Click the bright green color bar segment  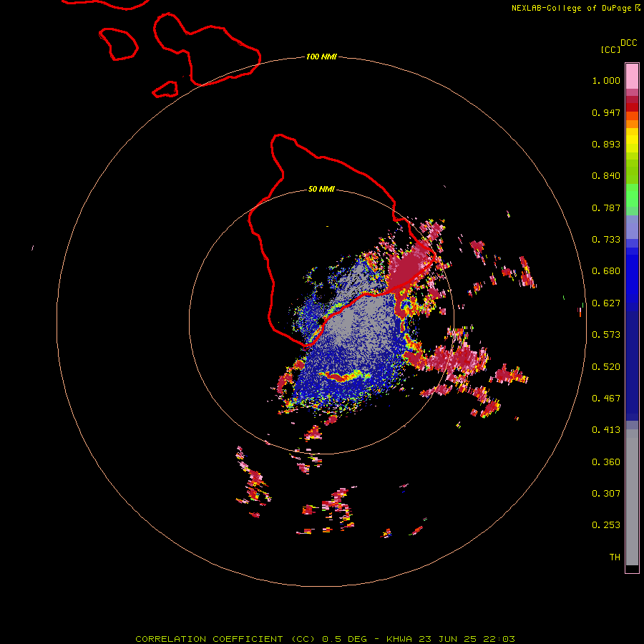tap(632, 195)
